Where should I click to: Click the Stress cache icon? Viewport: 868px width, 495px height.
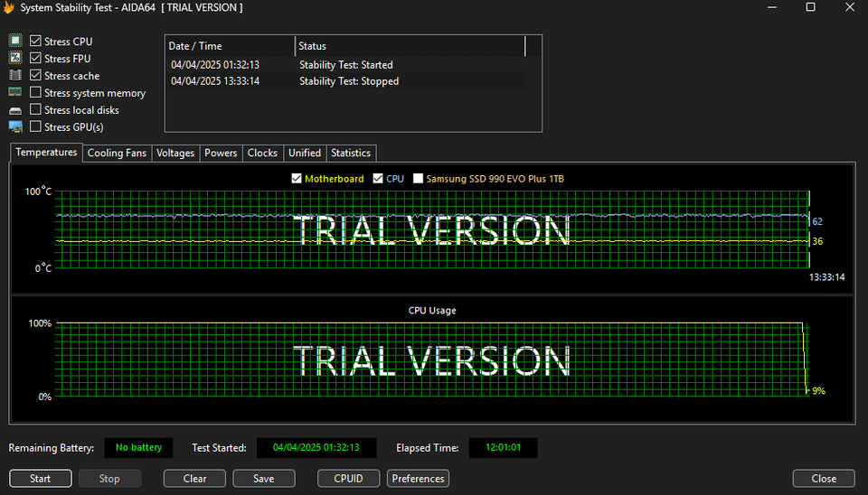[x=15, y=75]
